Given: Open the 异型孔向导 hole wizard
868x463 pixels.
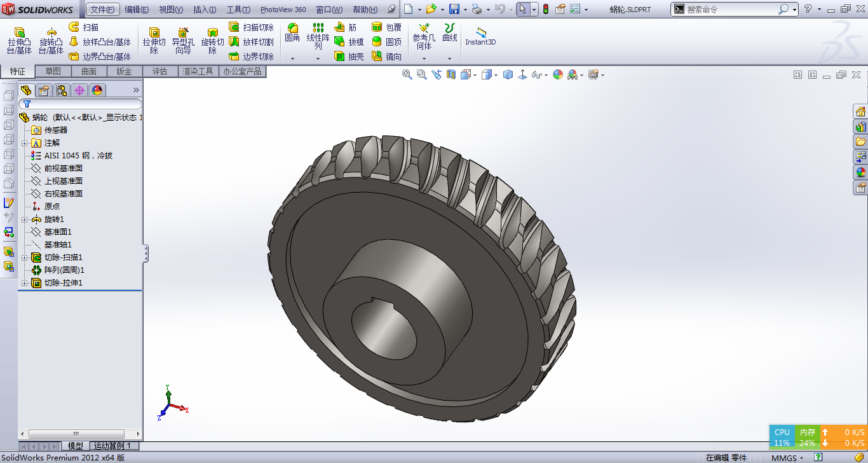Looking at the screenshot, I should pos(183,41).
